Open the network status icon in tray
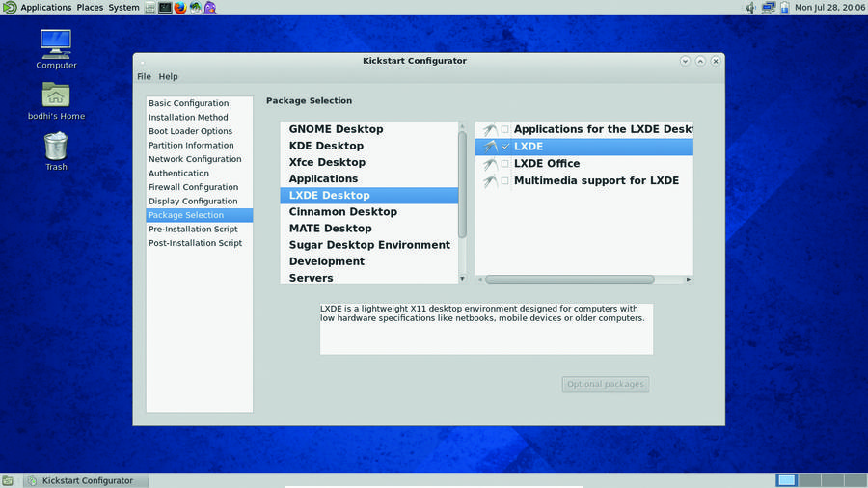Viewport: 868px width, 488px height. pyautogui.click(x=768, y=8)
